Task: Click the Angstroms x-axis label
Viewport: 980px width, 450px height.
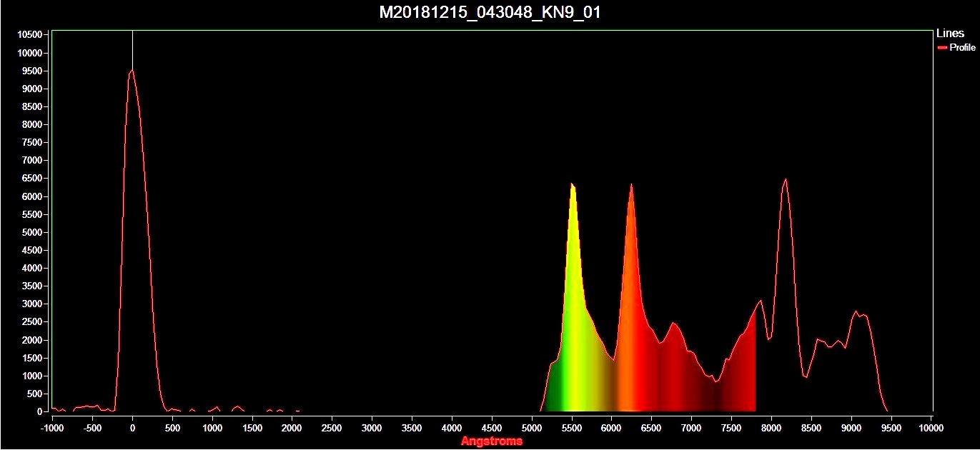Action: pos(491,441)
